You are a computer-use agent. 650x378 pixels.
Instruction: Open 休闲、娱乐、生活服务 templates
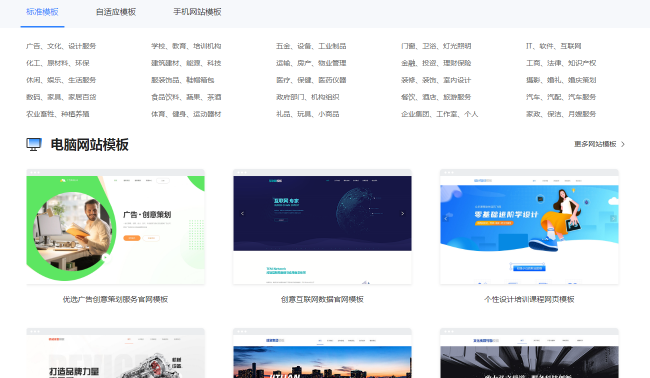coord(61,80)
